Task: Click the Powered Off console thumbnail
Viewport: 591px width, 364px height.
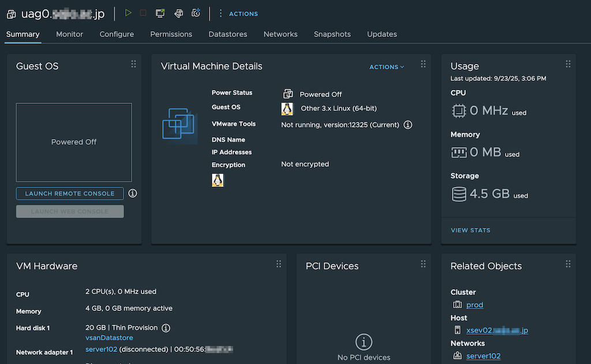Action: 74,142
